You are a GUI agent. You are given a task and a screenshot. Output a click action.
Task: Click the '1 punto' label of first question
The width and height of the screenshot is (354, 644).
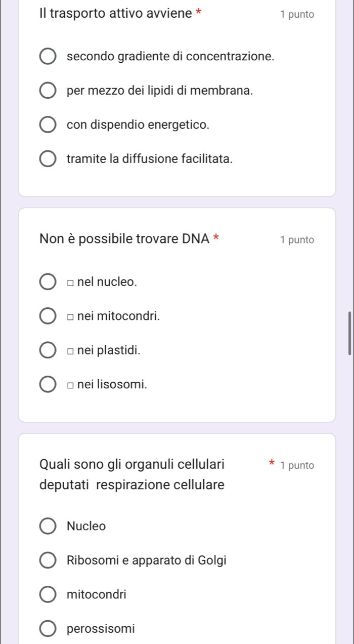[296, 15]
